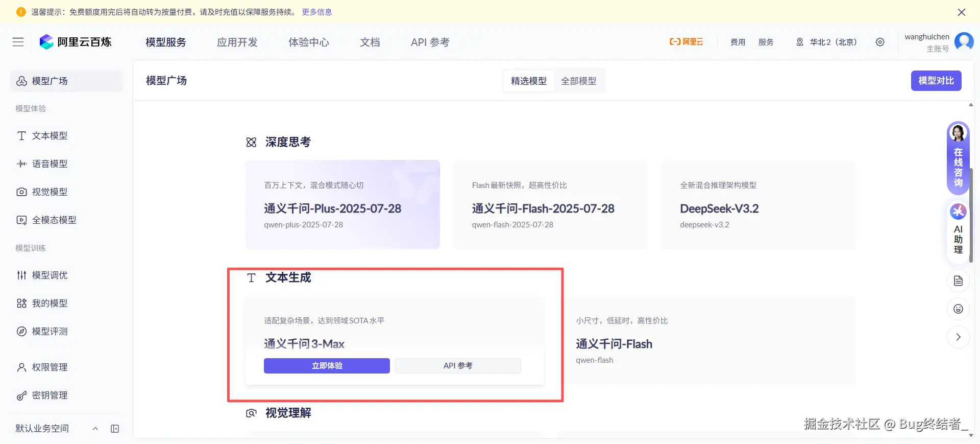
Task: Click the 立即体验 button
Action: (x=327, y=366)
